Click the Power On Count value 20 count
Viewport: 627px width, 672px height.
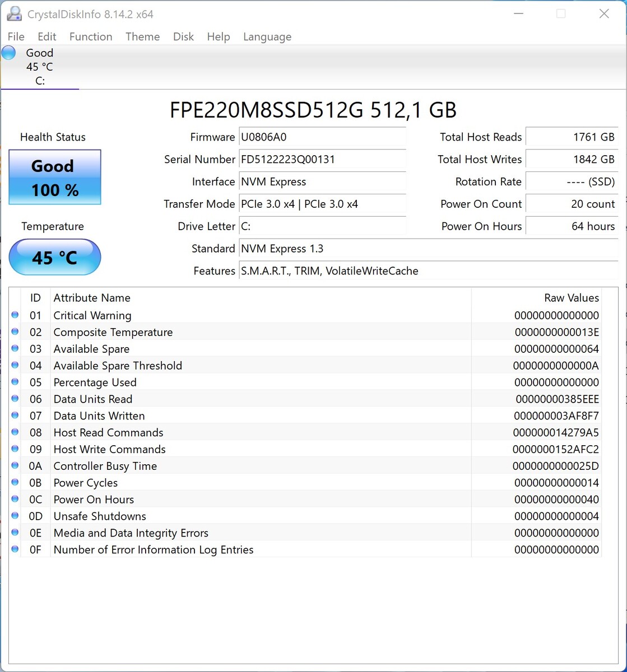point(572,204)
